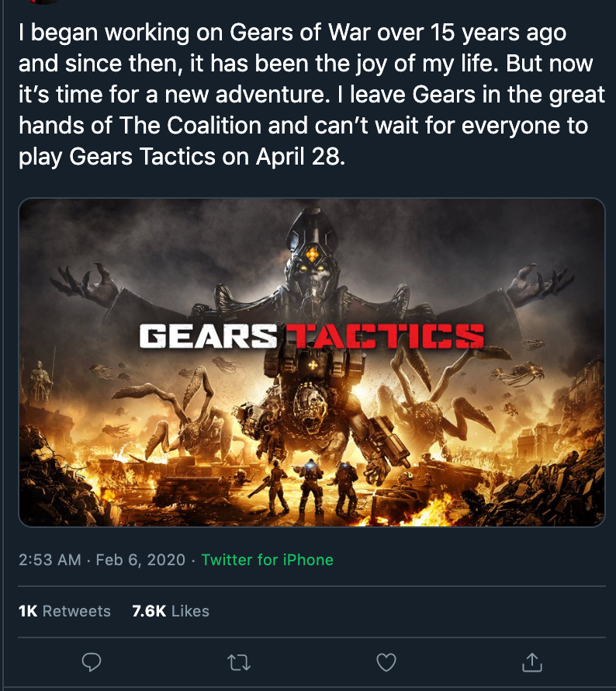Click the Twitter for iPhone source link
Image resolution: width=616 pixels, height=691 pixels.
[267, 560]
